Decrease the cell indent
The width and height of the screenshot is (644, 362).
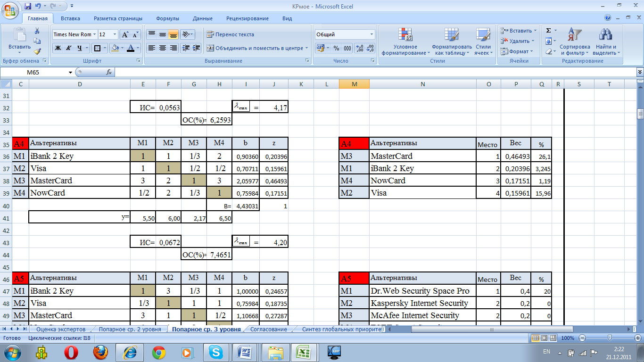[x=186, y=48]
